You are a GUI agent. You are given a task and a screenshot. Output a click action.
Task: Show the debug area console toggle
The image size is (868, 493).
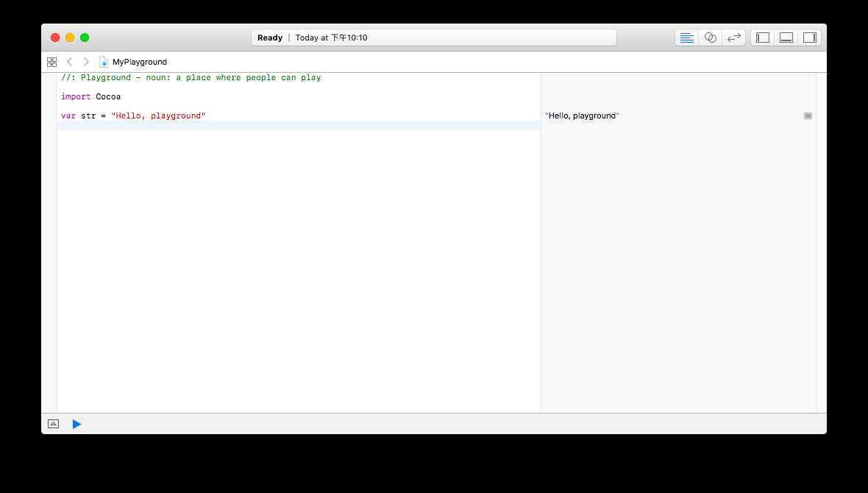pos(53,425)
